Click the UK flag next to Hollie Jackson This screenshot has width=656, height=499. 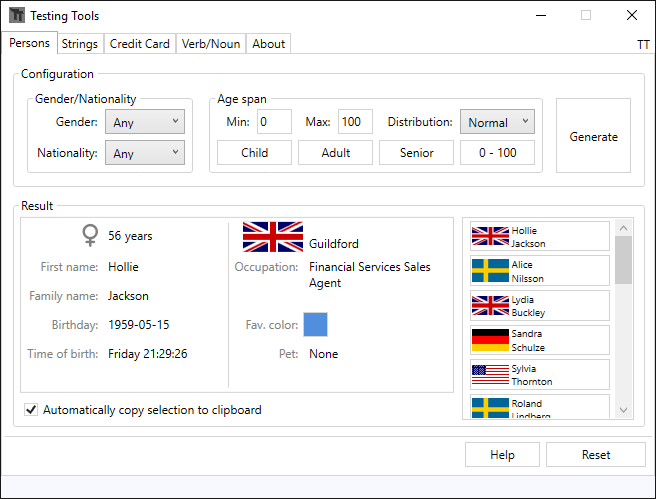tap(490, 236)
